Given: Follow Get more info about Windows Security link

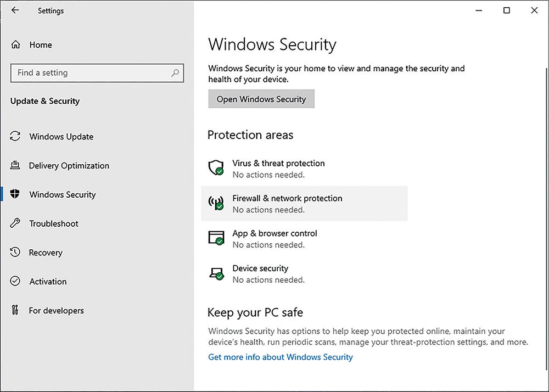Looking at the screenshot, I should coord(281,357).
